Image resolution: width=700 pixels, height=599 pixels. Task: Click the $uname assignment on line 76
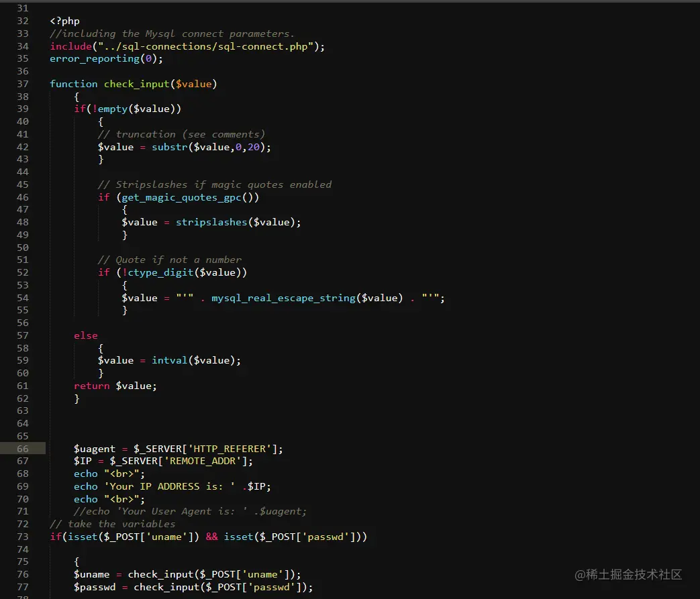pos(187,574)
